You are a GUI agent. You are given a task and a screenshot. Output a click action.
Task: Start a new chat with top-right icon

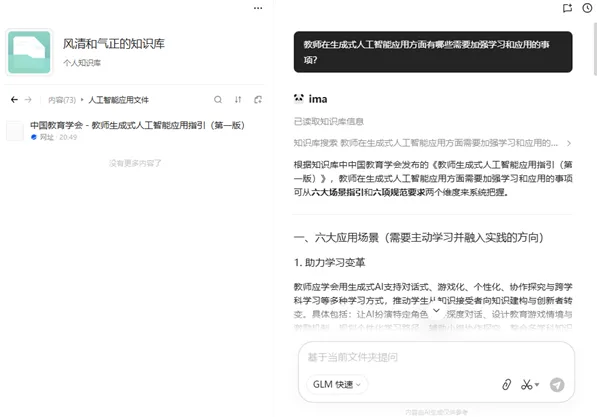[x=567, y=8]
